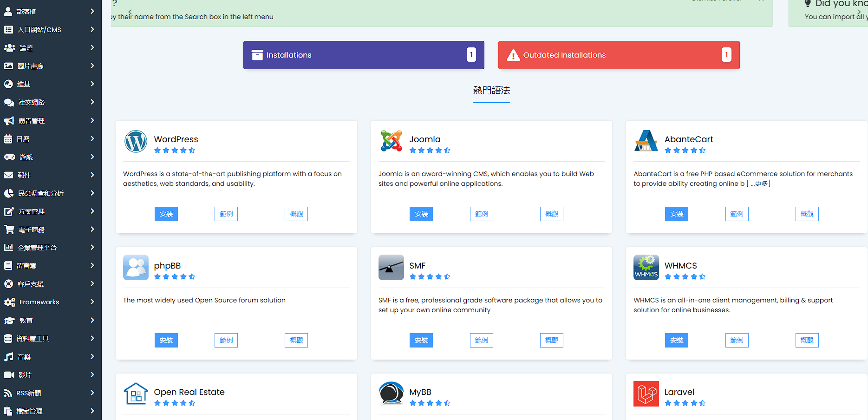Click the WordPress logo icon
The height and width of the screenshot is (420, 868).
pos(136,141)
